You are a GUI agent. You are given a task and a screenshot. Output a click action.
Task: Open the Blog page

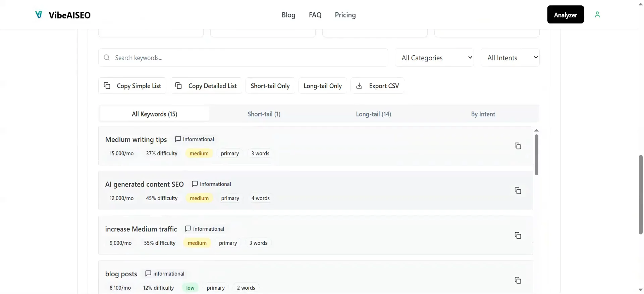click(x=288, y=15)
